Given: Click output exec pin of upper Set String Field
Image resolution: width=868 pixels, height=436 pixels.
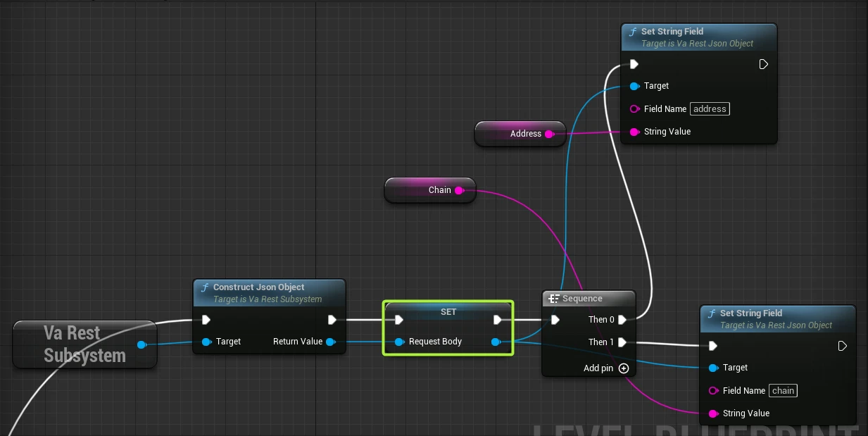Looking at the screenshot, I should tap(764, 65).
